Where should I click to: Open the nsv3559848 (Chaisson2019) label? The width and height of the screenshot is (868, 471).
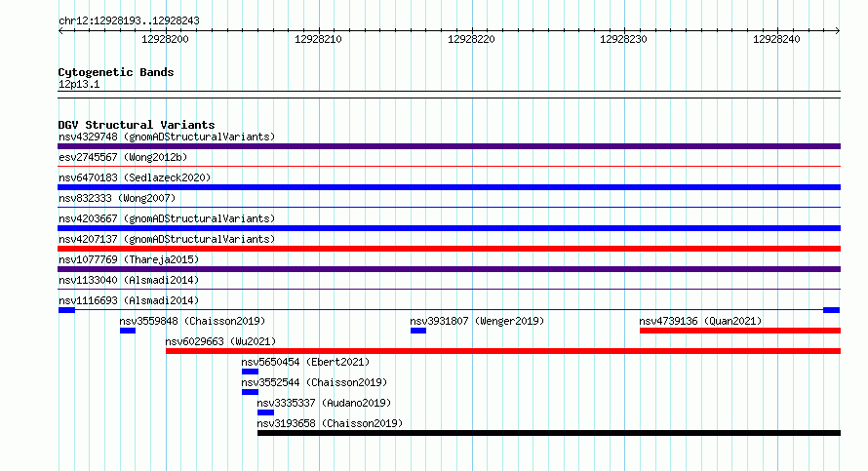[192, 321]
